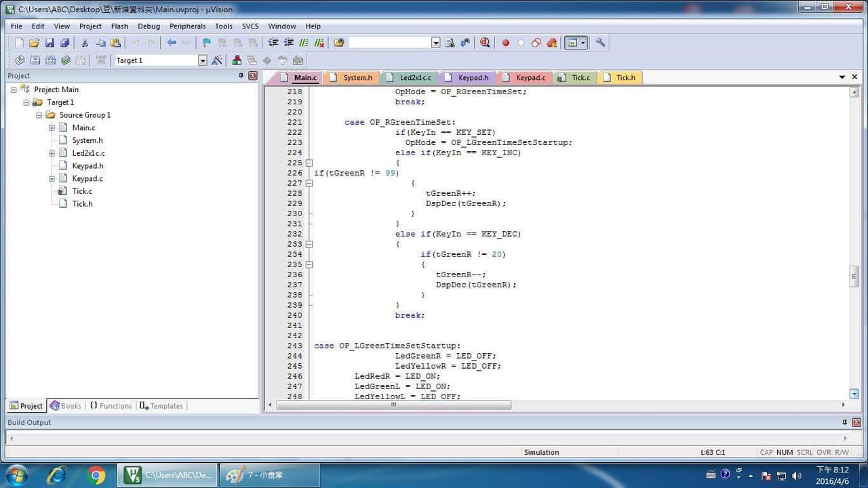Open Chrome from the Windows taskbar
Screen dimensions: 868x488
click(x=96, y=475)
